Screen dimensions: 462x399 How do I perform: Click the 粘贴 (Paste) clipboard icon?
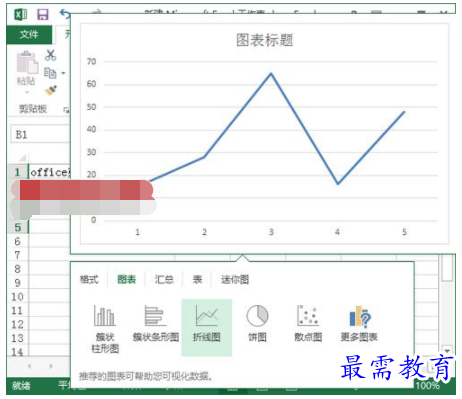coord(27,62)
